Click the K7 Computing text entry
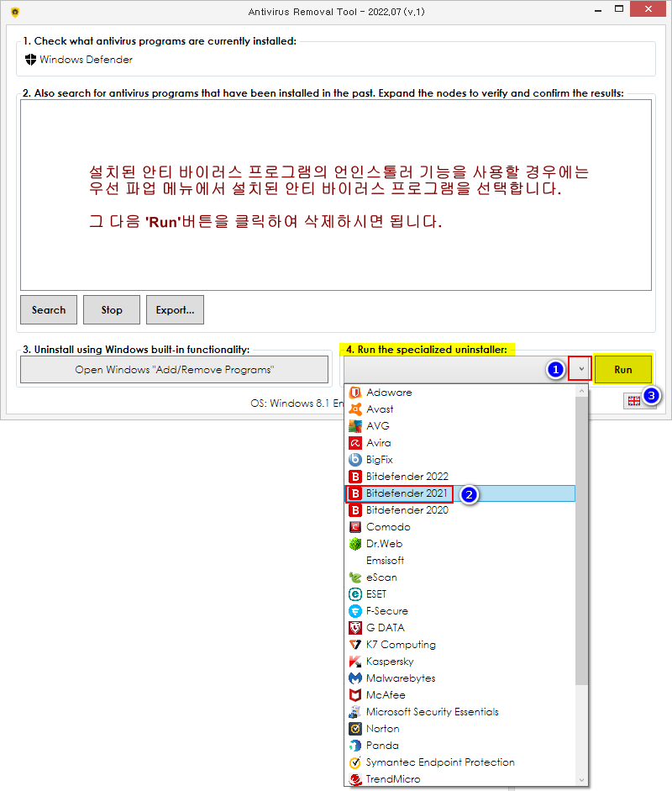The height and width of the screenshot is (791, 672). (x=401, y=645)
